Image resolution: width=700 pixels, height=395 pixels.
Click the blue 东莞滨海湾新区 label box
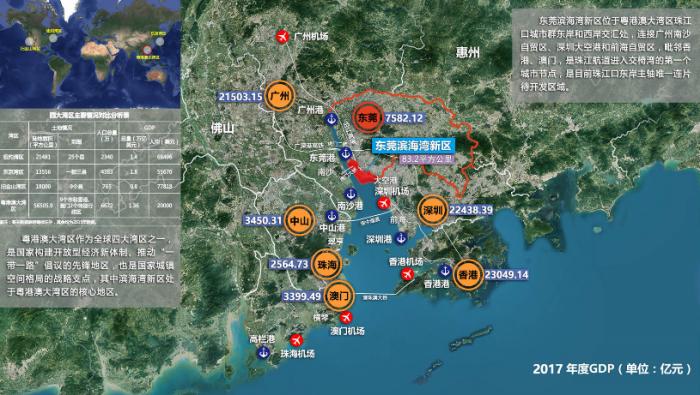pyautogui.click(x=413, y=146)
